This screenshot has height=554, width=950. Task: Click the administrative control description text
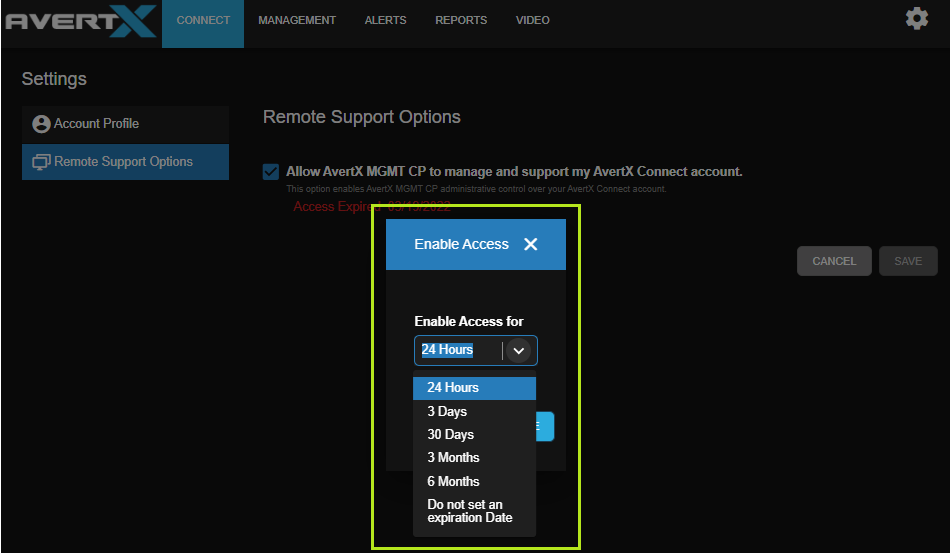476,189
